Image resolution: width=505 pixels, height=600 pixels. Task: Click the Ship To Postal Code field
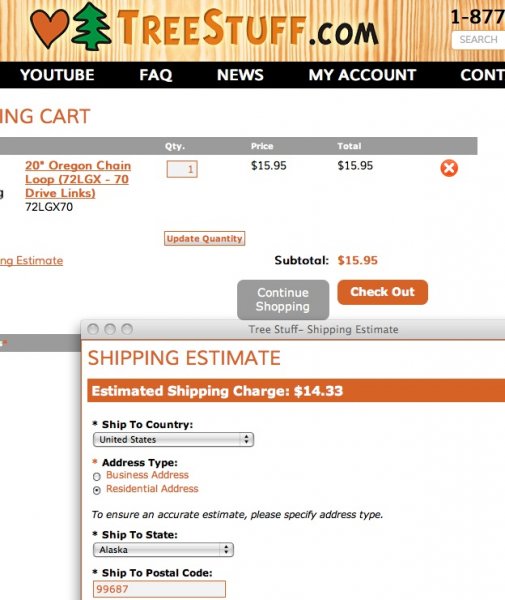tap(159, 589)
